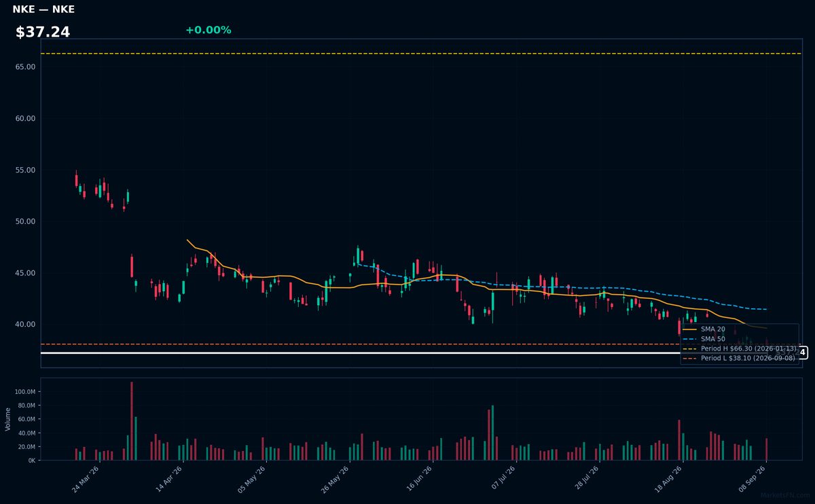Select the $37.24 current price readout

[43, 32]
